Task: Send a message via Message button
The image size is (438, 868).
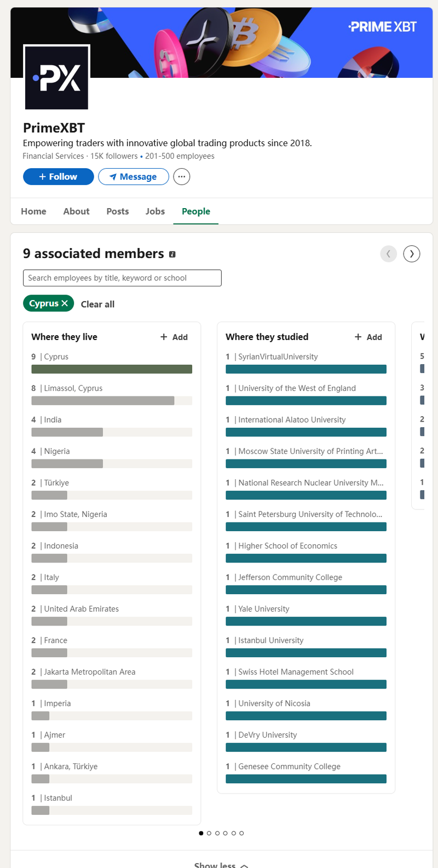Action: (x=134, y=176)
